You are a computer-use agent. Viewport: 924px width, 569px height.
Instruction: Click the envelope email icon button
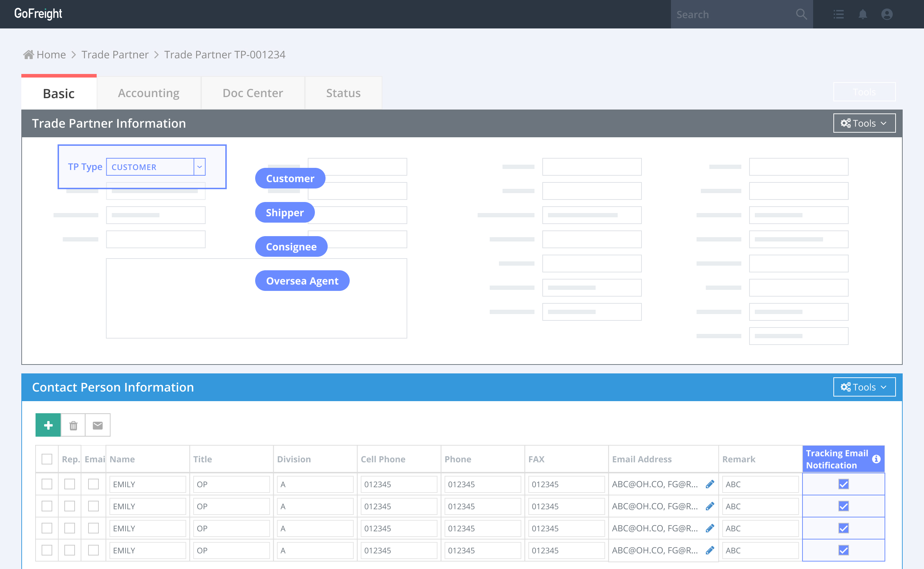point(98,425)
